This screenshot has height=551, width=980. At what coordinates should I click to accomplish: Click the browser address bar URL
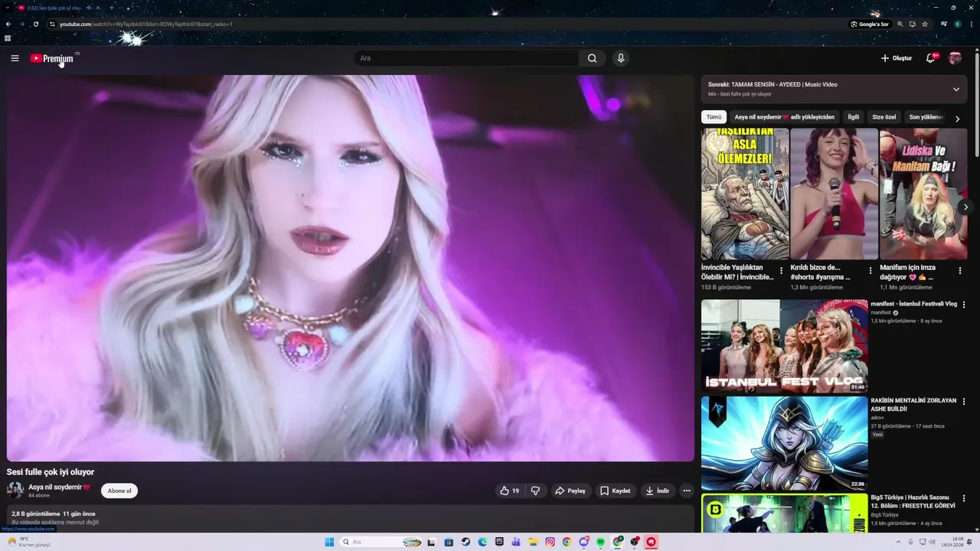[x=146, y=24]
